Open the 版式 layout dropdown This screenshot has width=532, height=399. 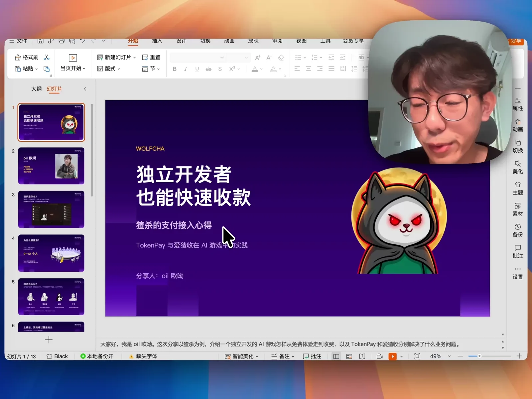pyautogui.click(x=108, y=68)
